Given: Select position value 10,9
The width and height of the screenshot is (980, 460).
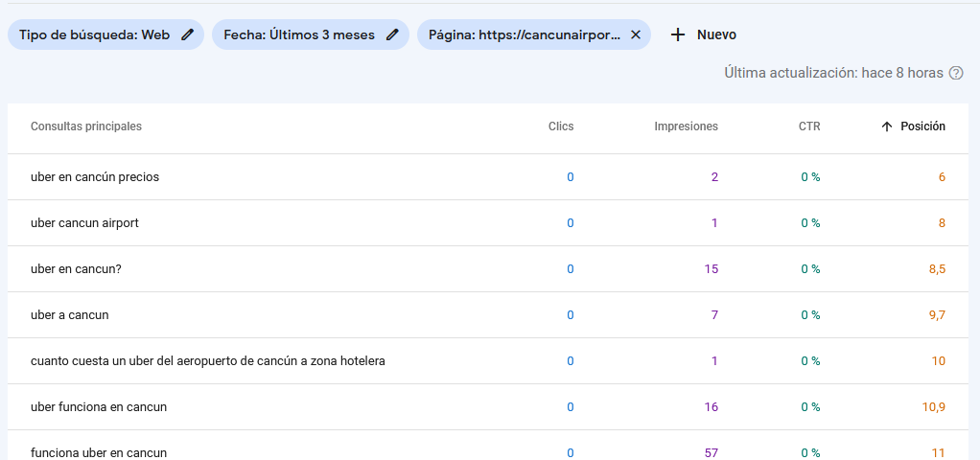Looking at the screenshot, I should [x=934, y=407].
